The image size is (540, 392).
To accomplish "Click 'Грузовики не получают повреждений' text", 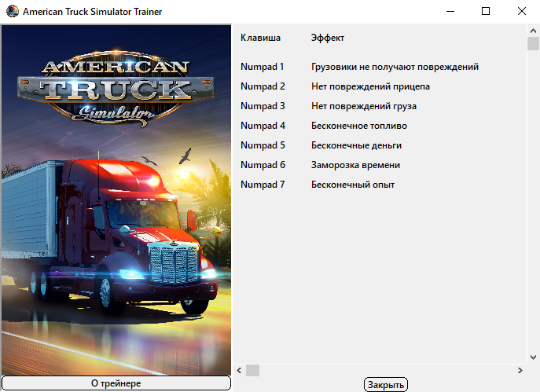I will (395, 67).
